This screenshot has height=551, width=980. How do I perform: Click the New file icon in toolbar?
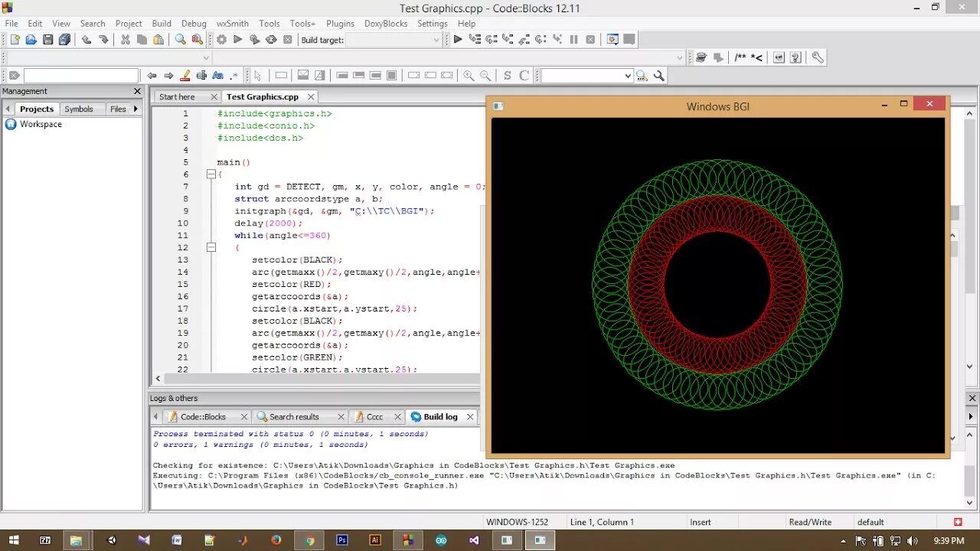pyautogui.click(x=15, y=40)
